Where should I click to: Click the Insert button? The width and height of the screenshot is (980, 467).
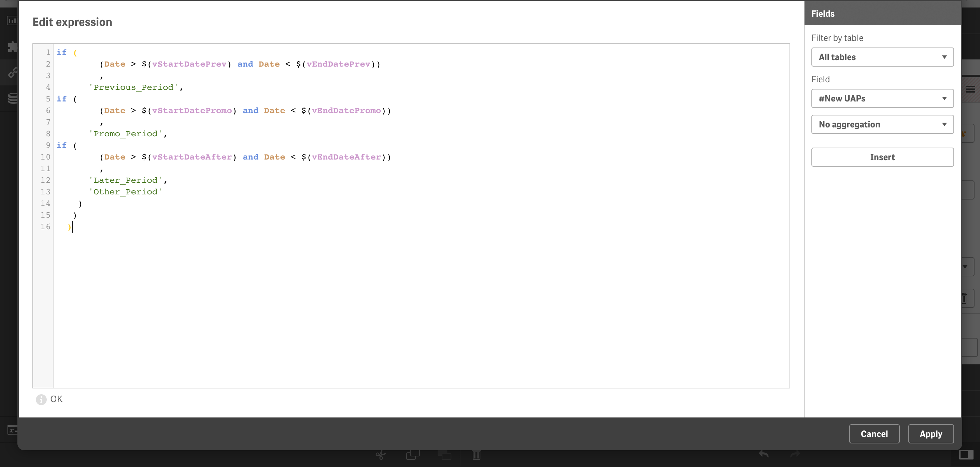pyautogui.click(x=882, y=157)
